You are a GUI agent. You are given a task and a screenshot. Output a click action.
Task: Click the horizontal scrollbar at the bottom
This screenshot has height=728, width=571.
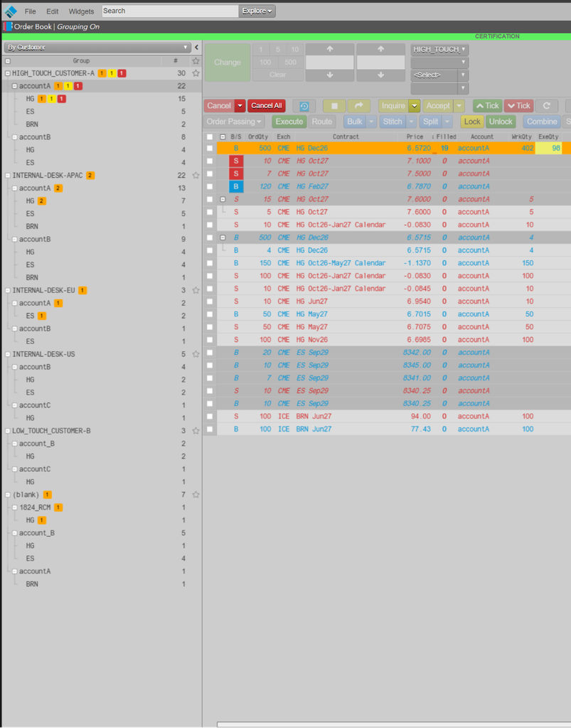coord(394,724)
